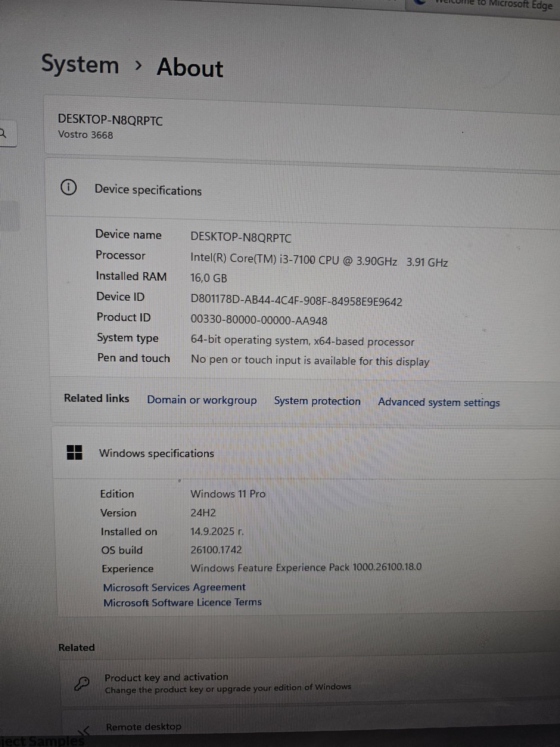Open Microsoft Software Licence Terms link
The image size is (560, 747).
pos(183,602)
